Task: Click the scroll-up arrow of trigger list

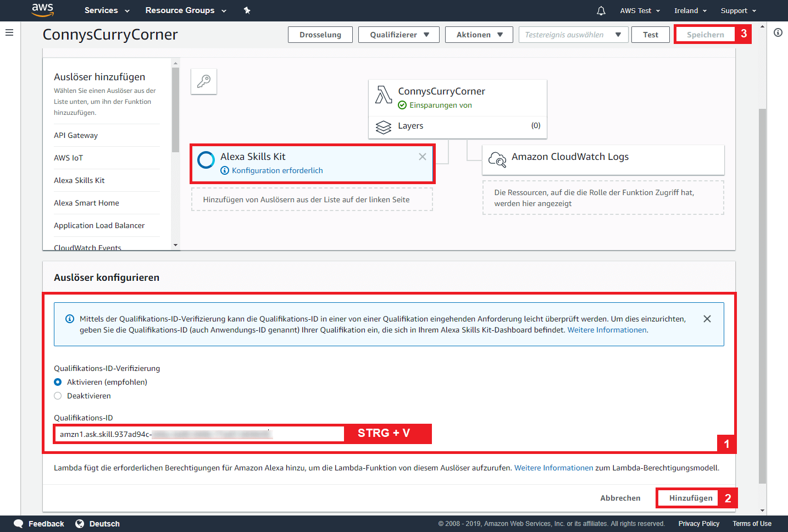Action: coord(175,63)
